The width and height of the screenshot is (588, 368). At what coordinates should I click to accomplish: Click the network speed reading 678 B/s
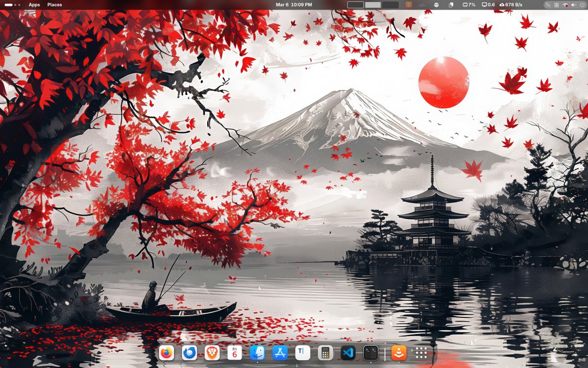511,4
